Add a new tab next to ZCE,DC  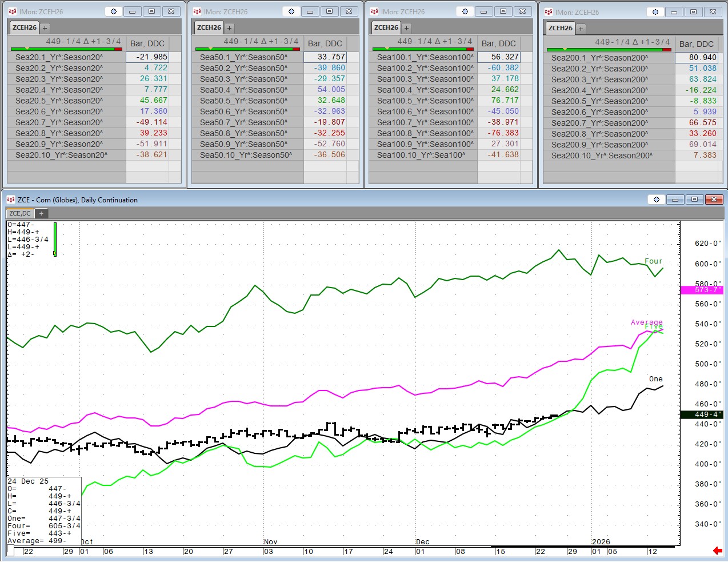41,213
